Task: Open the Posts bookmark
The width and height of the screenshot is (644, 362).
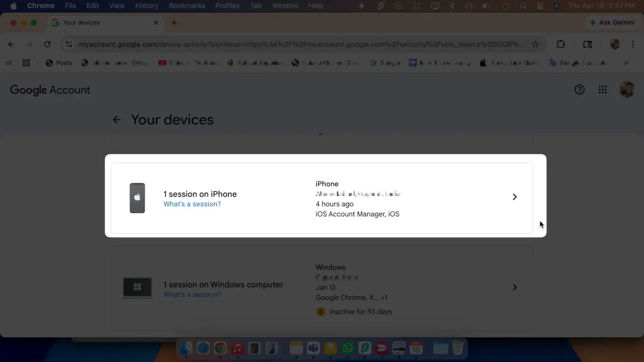Action: pyautogui.click(x=58, y=63)
